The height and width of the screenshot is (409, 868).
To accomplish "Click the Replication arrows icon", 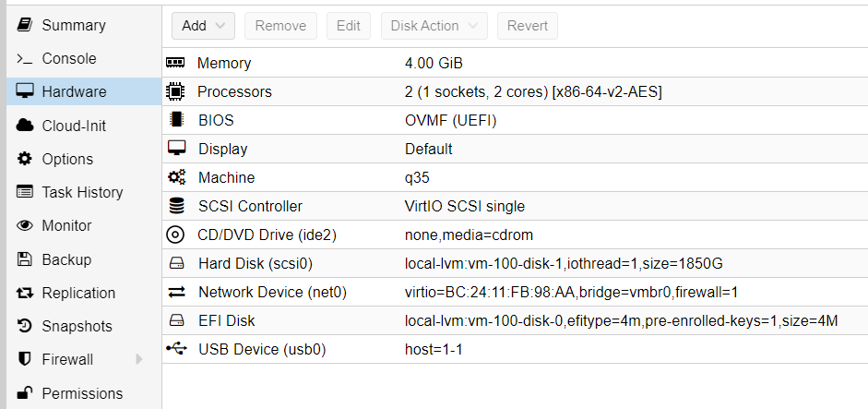I will click(x=24, y=293).
